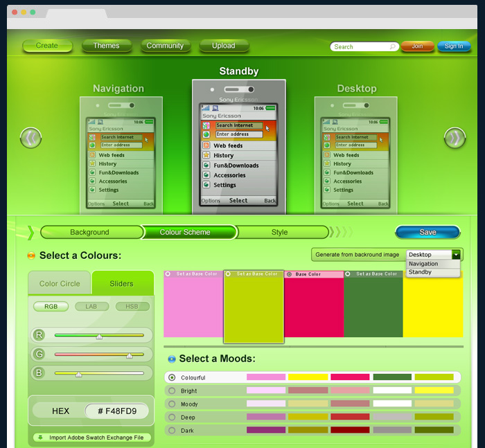Click the Join button

tap(418, 46)
